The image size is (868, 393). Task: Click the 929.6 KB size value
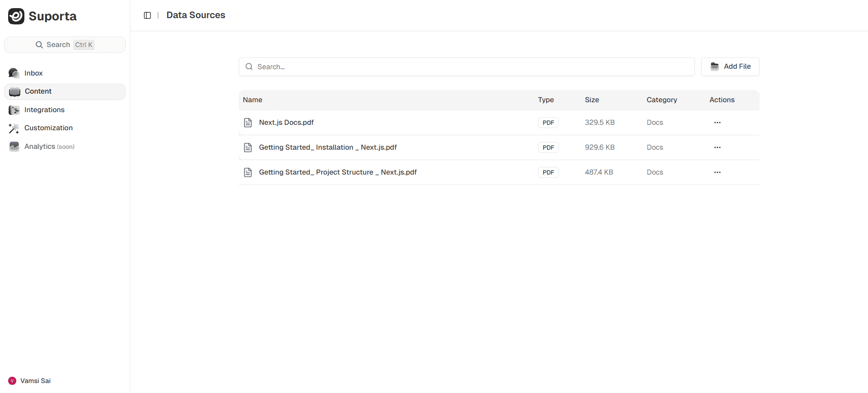pos(600,147)
